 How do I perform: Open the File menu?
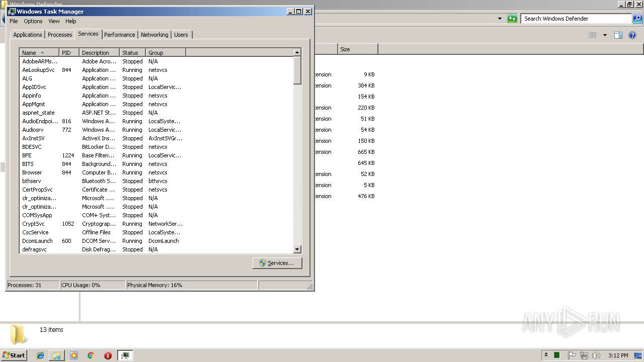(14, 21)
